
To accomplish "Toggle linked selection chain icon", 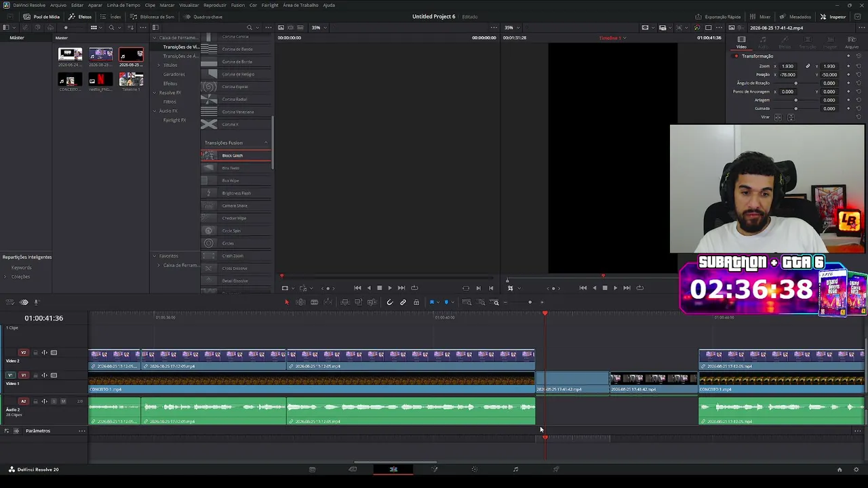I will point(403,302).
